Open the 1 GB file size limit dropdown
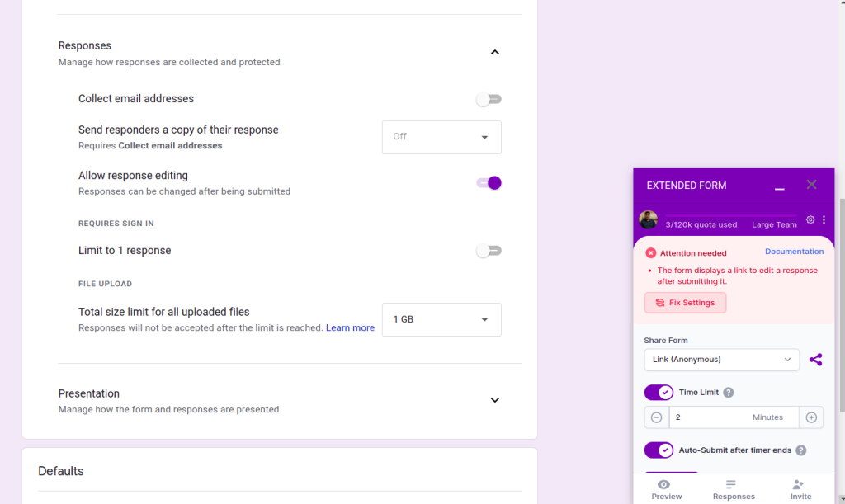845x504 pixels. 441,319
